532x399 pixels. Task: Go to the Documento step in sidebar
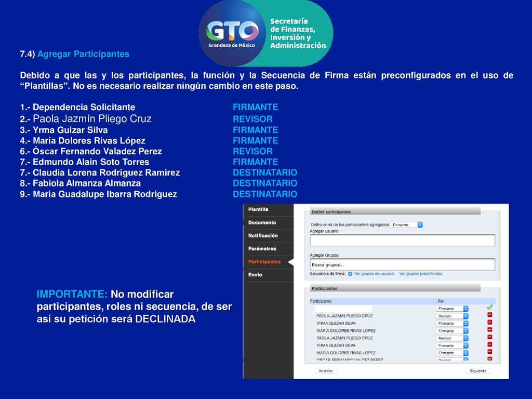pos(262,222)
